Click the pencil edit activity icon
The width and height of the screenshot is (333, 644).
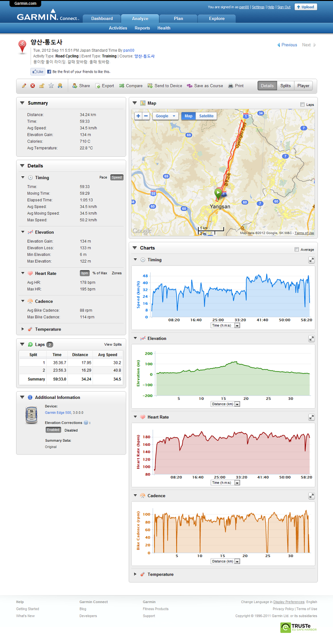(x=24, y=85)
